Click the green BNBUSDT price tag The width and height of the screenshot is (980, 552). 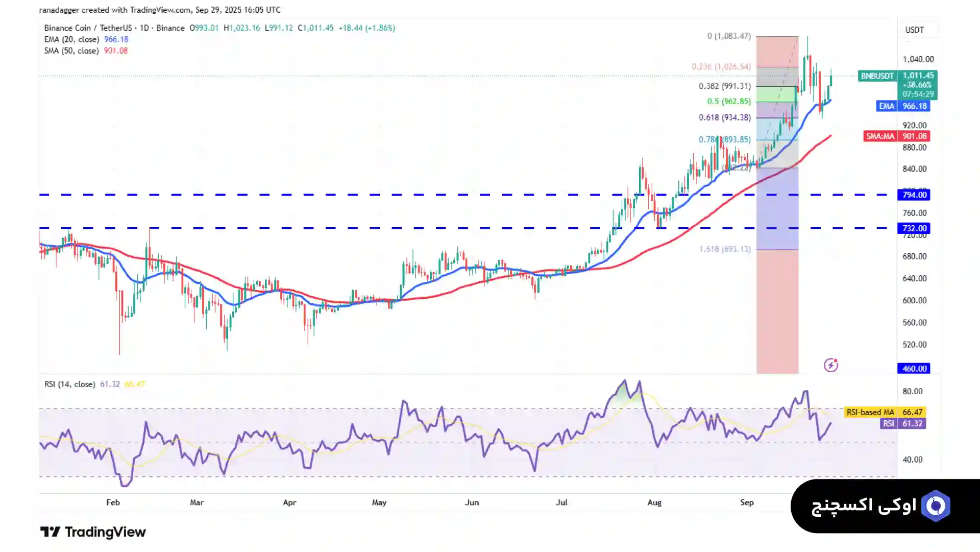[877, 76]
